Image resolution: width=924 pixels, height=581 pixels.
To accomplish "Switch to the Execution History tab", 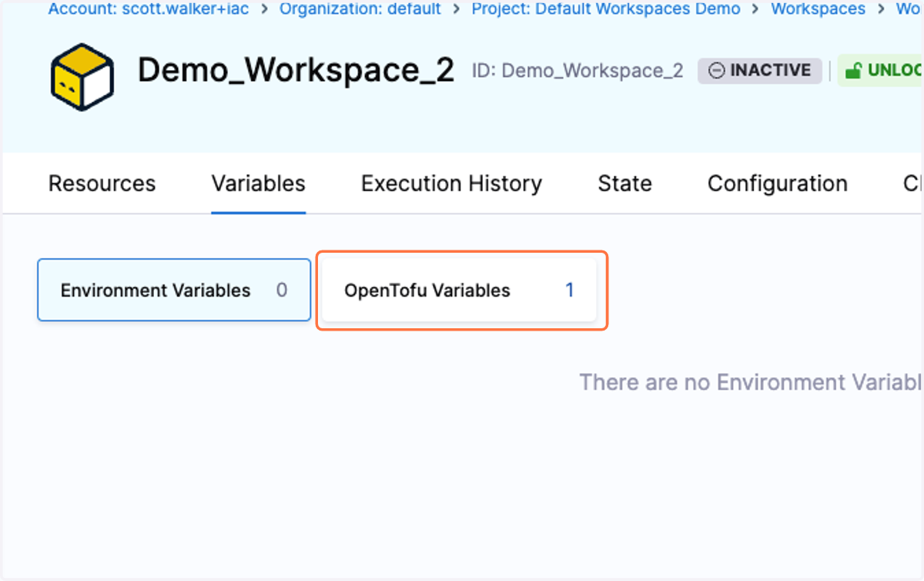I will (x=452, y=183).
